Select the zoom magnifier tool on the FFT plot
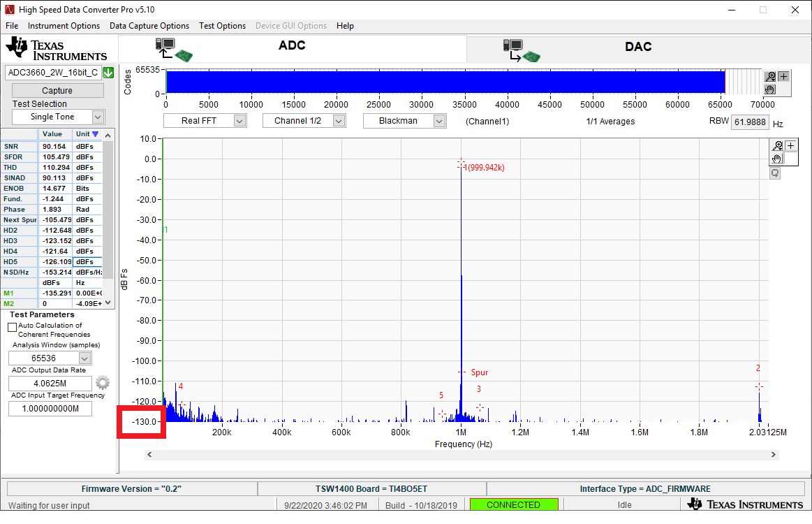 [x=778, y=145]
